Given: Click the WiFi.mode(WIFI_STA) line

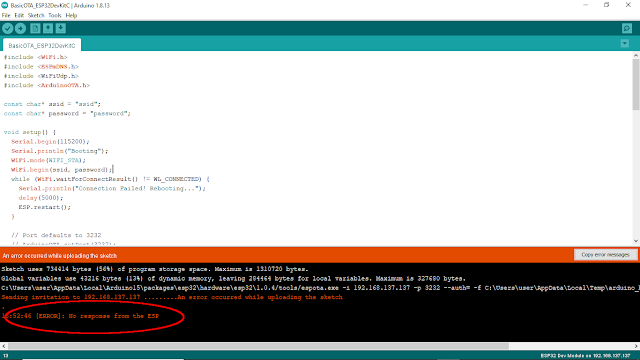Looking at the screenshot, I should pos(49,160).
